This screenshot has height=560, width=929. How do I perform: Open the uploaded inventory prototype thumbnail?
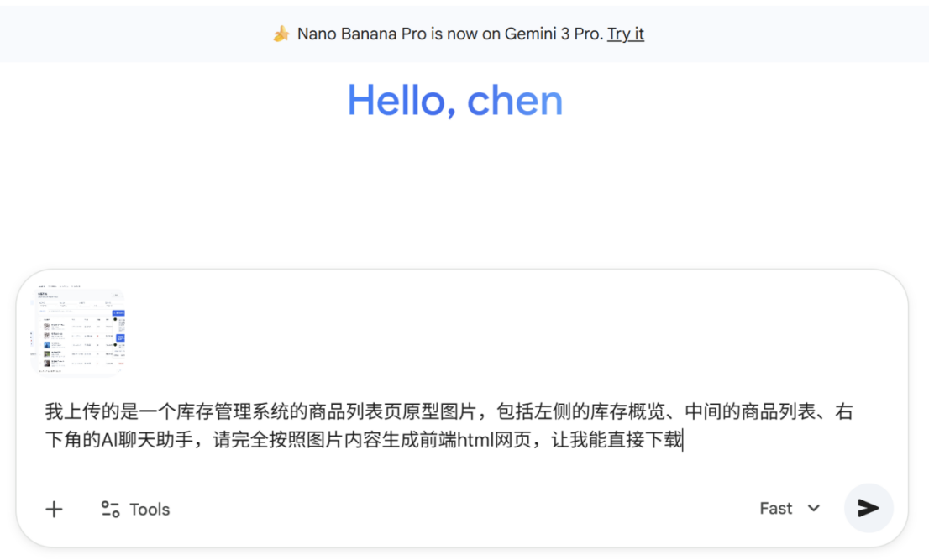pyautogui.click(x=80, y=330)
